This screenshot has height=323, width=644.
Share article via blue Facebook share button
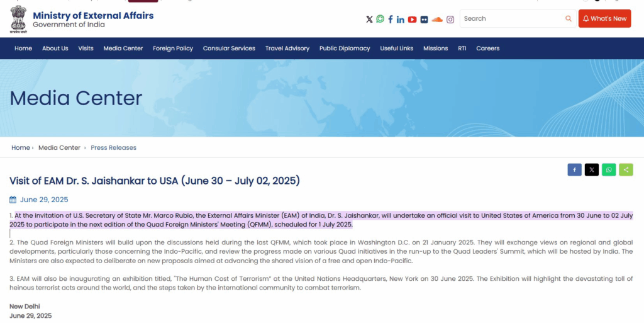tap(574, 169)
